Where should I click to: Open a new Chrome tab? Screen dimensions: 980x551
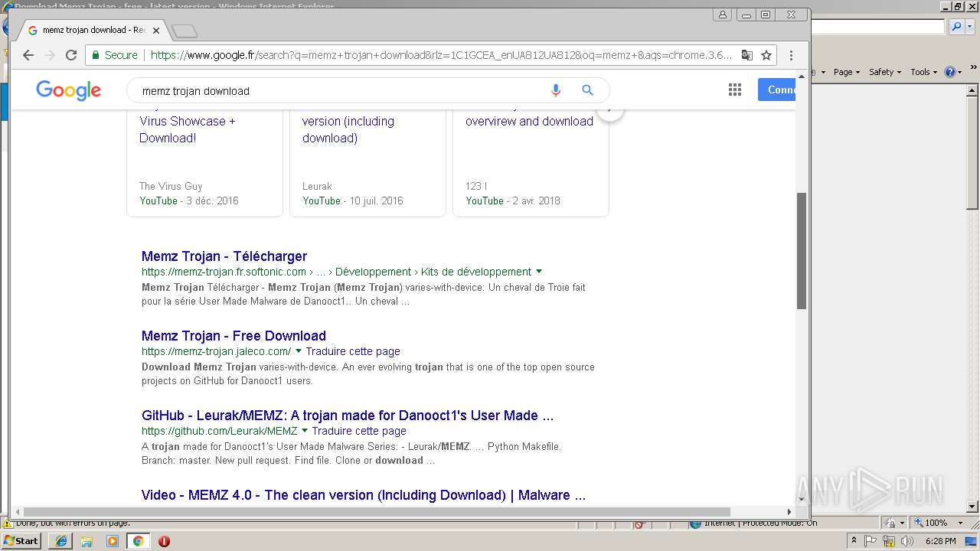(x=185, y=31)
